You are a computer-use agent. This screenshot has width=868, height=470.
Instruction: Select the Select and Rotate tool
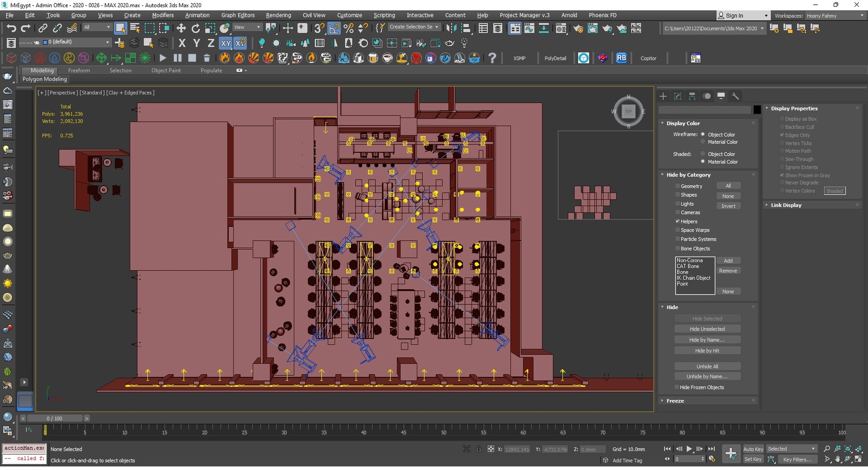pyautogui.click(x=195, y=28)
